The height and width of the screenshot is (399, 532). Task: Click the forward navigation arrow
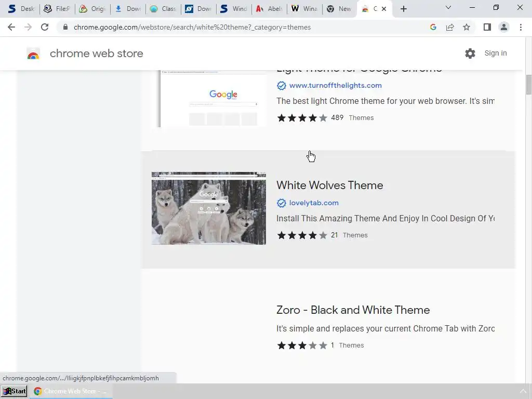[28, 27]
